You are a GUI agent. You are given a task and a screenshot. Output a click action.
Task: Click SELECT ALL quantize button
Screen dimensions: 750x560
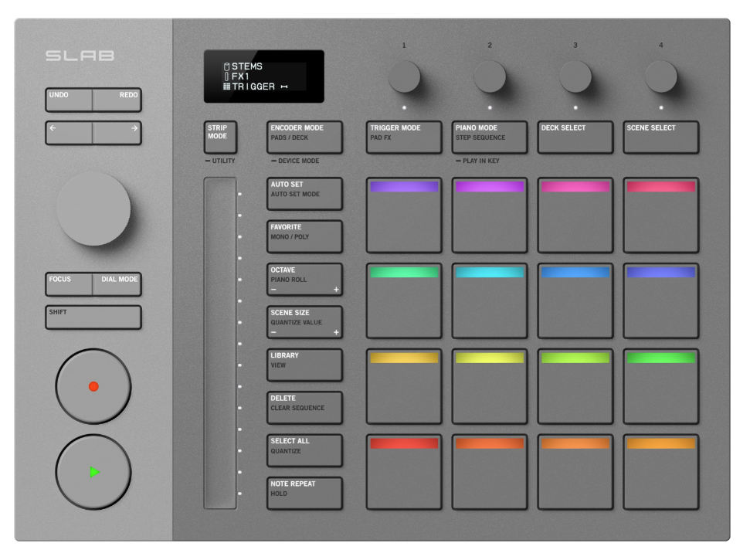tap(304, 450)
